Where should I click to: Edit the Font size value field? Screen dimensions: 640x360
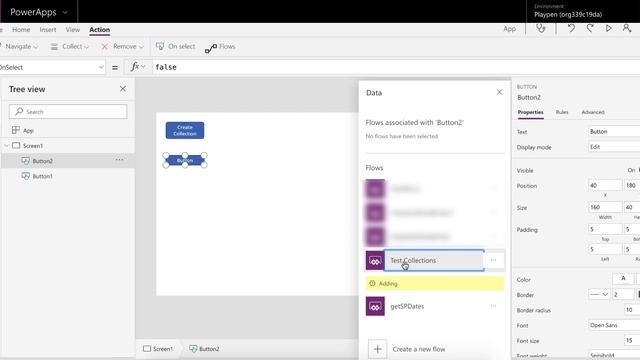coord(632,340)
